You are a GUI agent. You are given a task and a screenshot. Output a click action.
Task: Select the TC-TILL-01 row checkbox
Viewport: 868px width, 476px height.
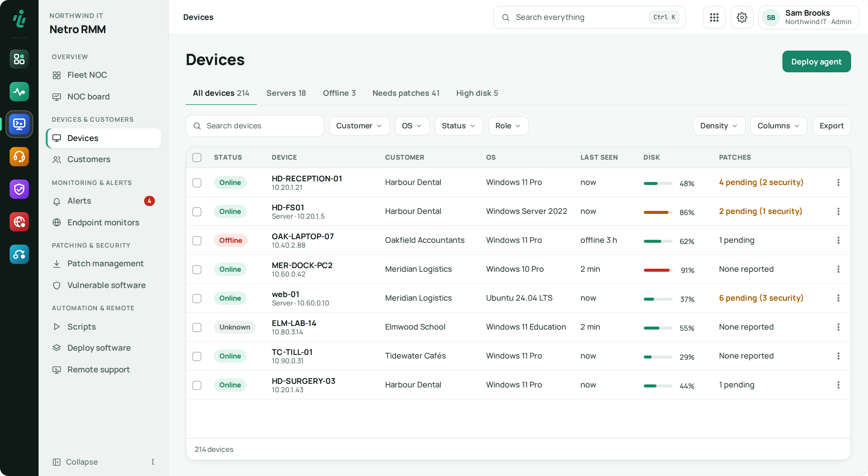coord(197,356)
